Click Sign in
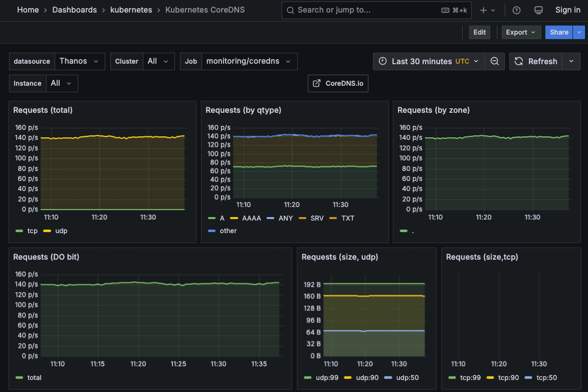Image resolution: width=588 pixels, height=392 pixels. tap(567, 10)
